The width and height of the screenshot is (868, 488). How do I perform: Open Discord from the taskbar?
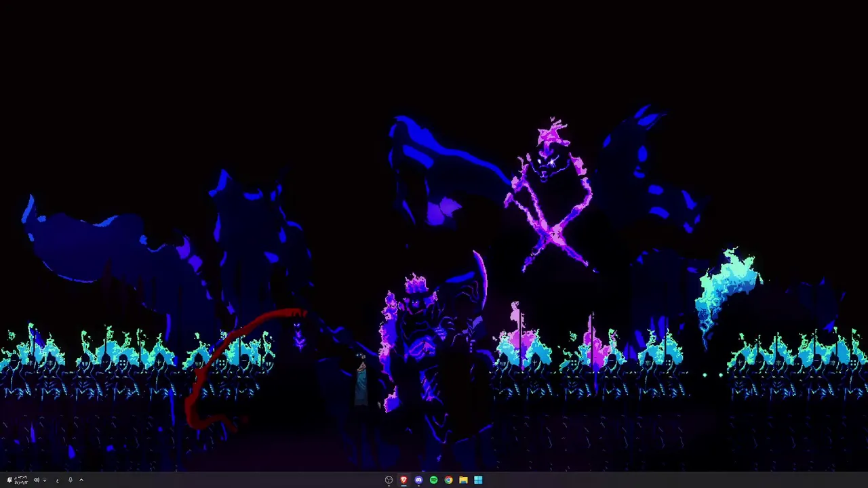click(x=418, y=480)
